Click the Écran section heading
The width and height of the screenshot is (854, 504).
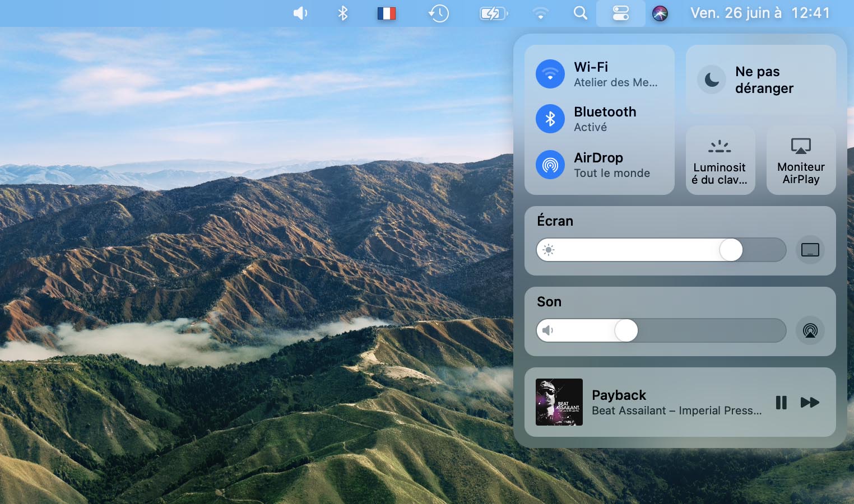click(555, 221)
